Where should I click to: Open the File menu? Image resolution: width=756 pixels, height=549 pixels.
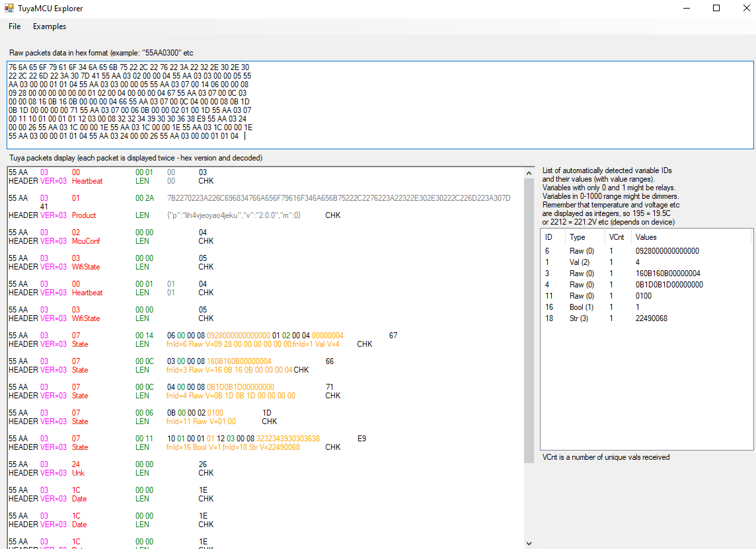point(15,26)
